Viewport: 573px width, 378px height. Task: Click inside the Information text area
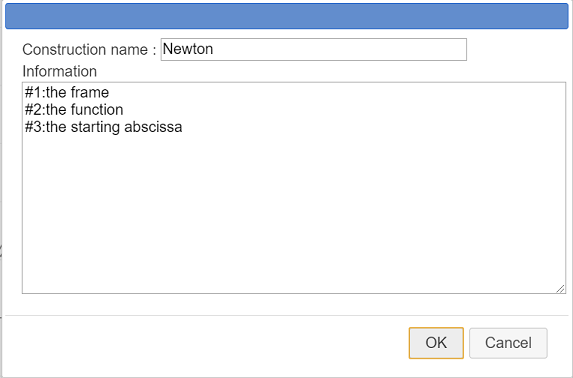click(294, 188)
